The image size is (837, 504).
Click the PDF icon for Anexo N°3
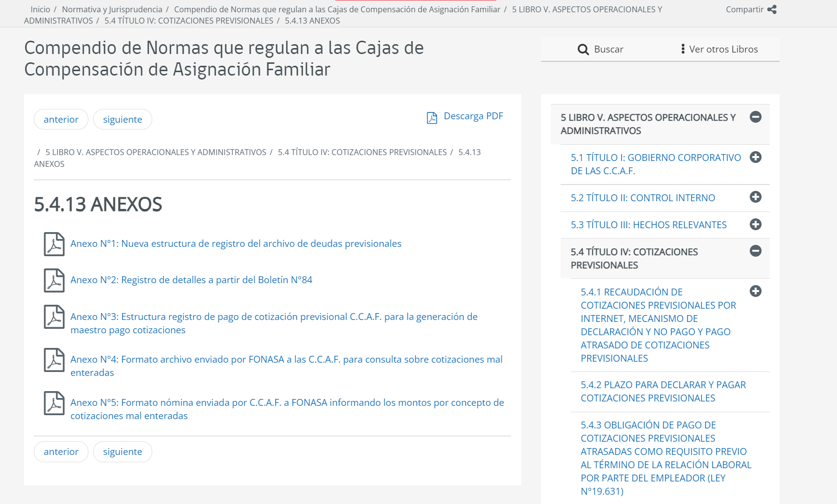[54, 317]
